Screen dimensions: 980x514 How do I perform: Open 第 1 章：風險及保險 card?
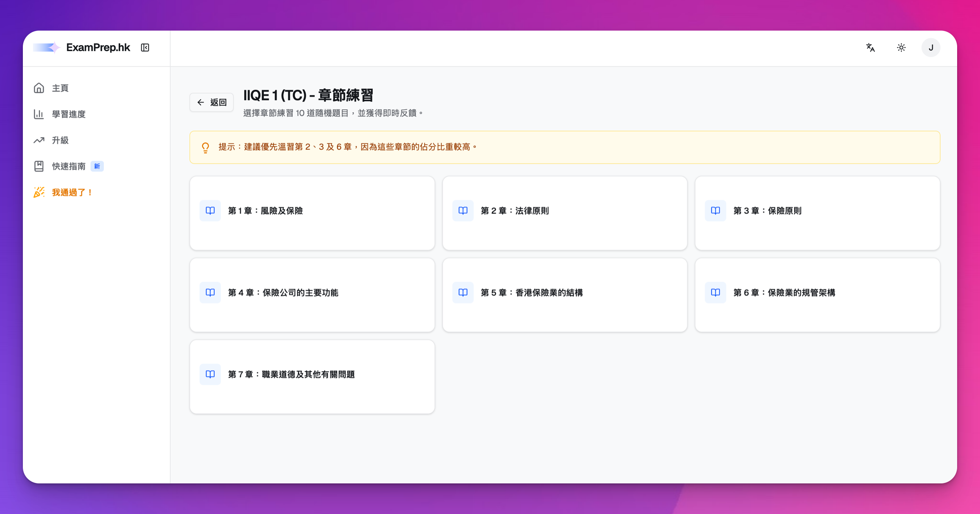pyautogui.click(x=312, y=213)
